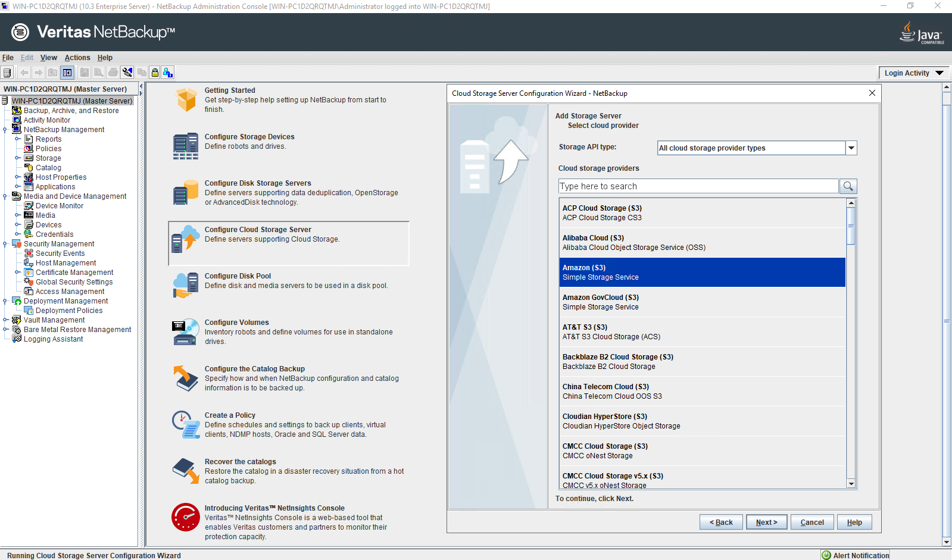Open the Edit menu
Viewport: 952px width, 560px height.
click(27, 58)
